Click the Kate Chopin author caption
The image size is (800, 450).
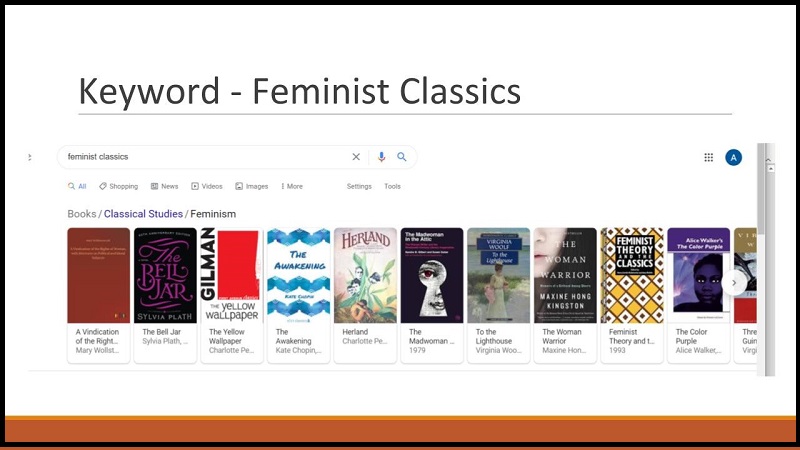pyautogui.click(x=298, y=350)
